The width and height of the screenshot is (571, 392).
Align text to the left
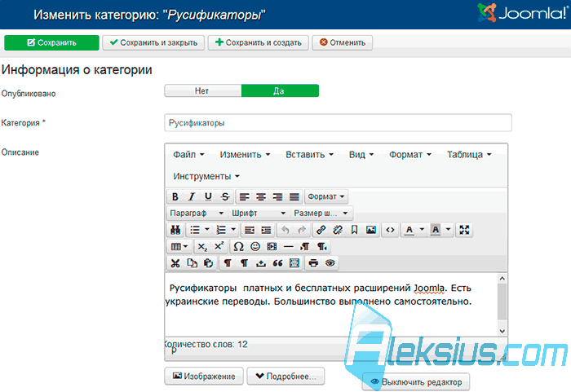click(244, 197)
